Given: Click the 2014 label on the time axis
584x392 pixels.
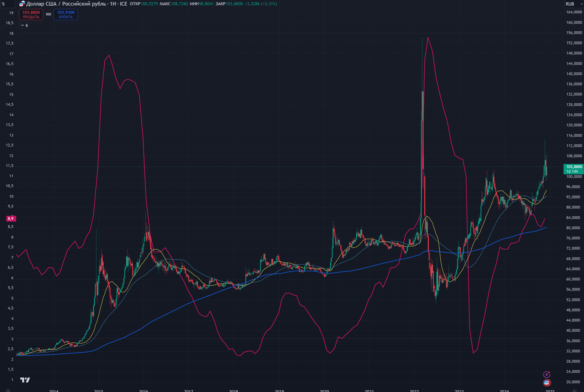Looking at the screenshot, I should [x=54, y=391].
